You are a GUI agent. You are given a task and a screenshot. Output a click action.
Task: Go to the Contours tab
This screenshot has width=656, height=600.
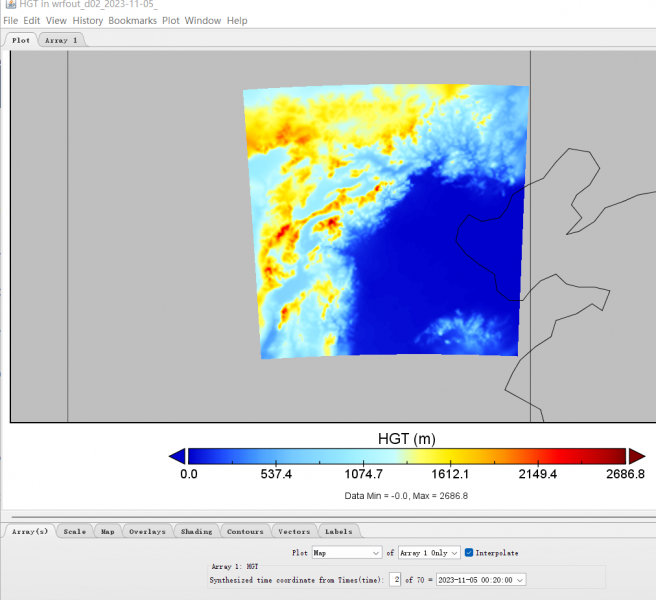pyautogui.click(x=245, y=531)
